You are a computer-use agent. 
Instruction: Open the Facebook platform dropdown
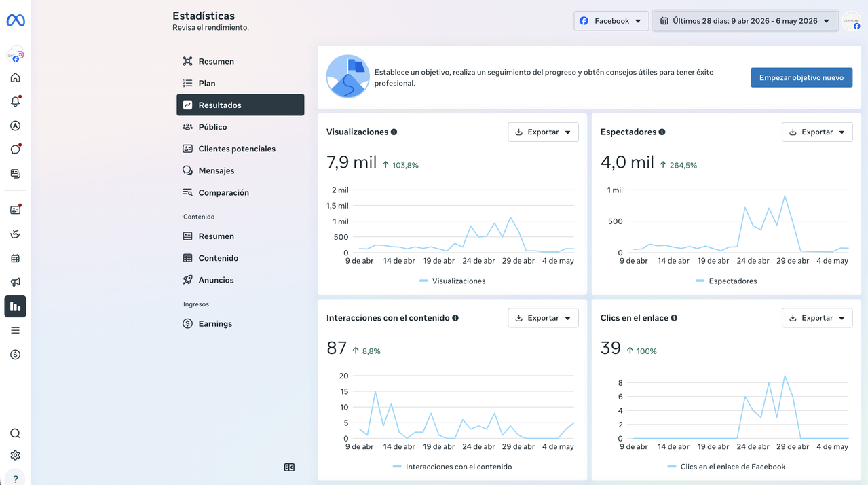[611, 21]
